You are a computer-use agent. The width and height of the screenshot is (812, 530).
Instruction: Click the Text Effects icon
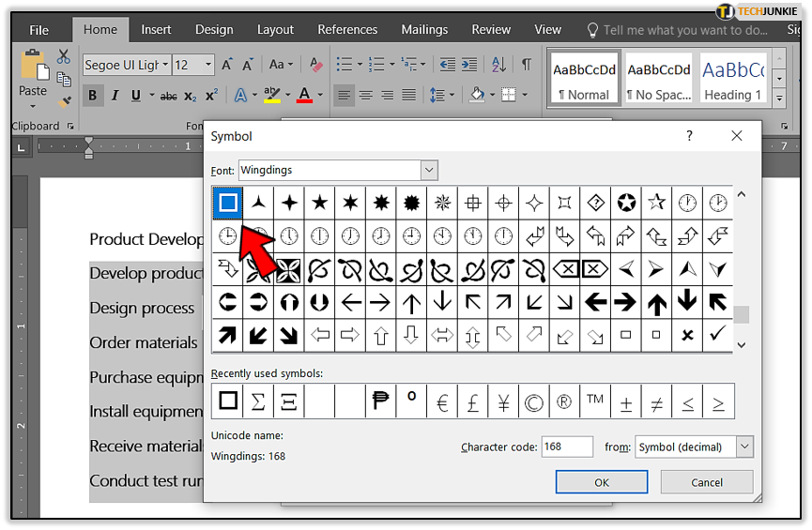[x=240, y=96]
